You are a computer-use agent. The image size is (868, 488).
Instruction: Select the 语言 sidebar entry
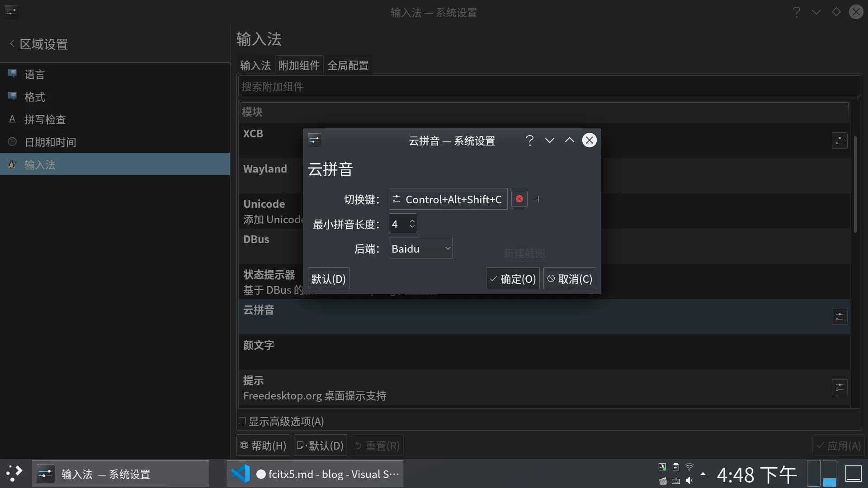115,74
